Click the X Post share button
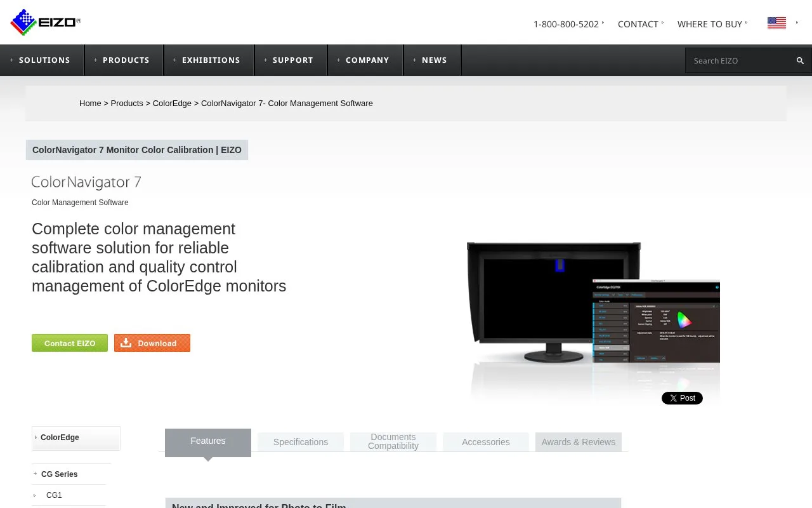 click(x=682, y=398)
